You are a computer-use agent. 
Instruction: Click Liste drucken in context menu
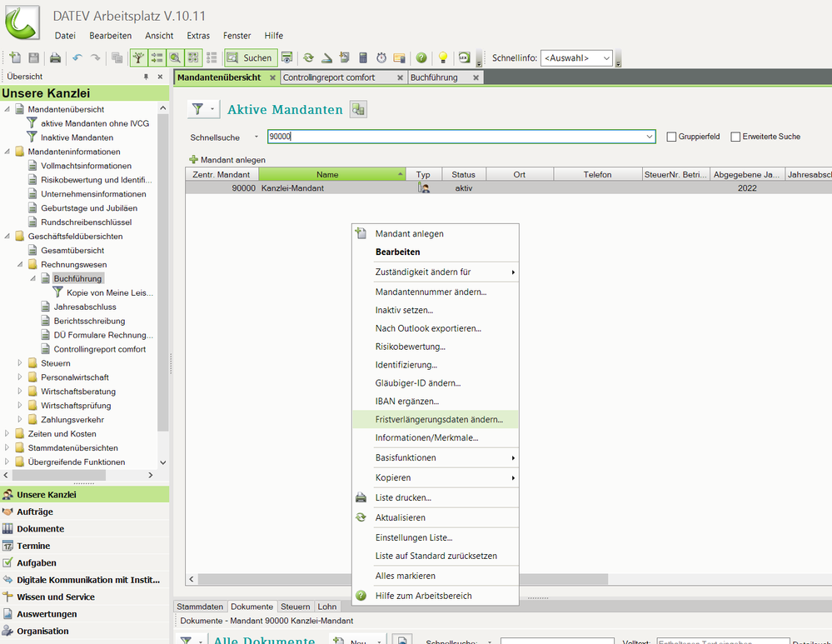[436, 497]
